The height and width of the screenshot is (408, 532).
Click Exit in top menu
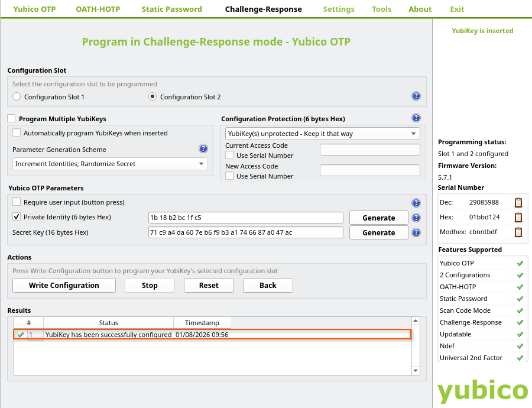(x=457, y=9)
